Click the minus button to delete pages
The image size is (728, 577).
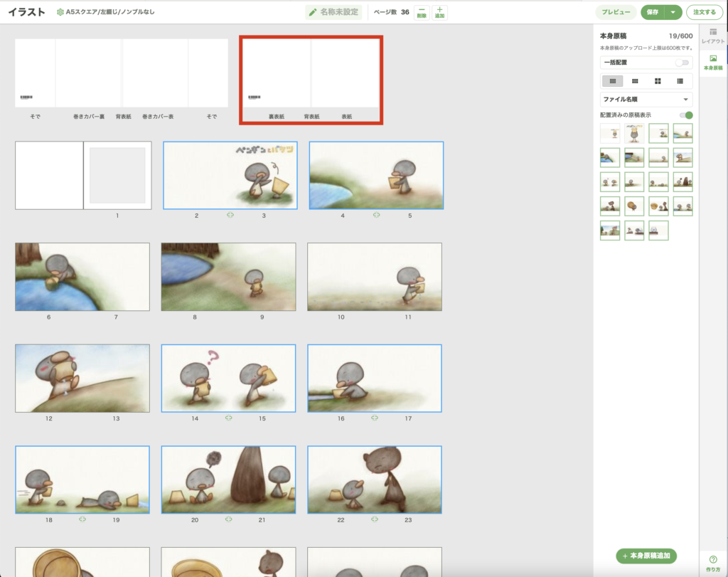coord(422,12)
